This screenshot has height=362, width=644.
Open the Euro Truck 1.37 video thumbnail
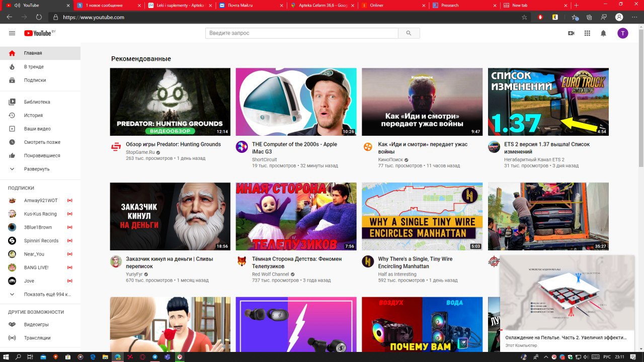click(548, 102)
